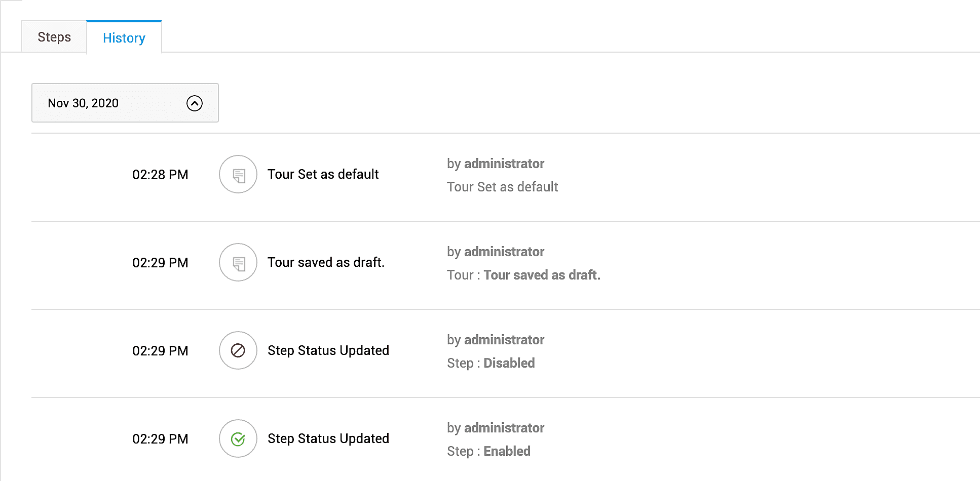Click administrator name on the draft-saved entry
The image size is (980, 481).
(x=504, y=252)
